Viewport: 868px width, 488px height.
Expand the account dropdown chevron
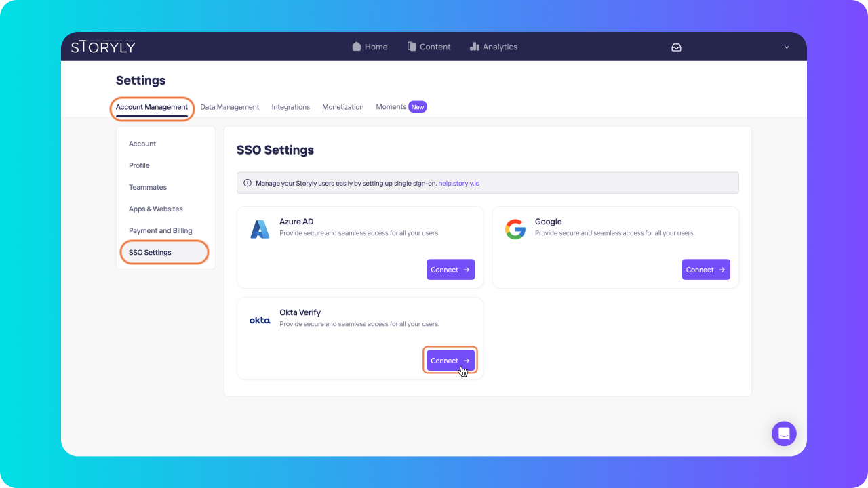point(787,47)
